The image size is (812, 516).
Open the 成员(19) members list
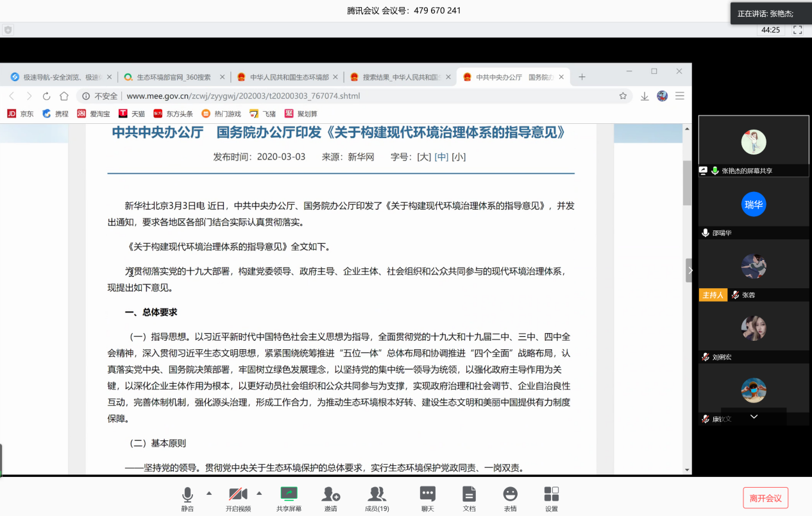377,494
